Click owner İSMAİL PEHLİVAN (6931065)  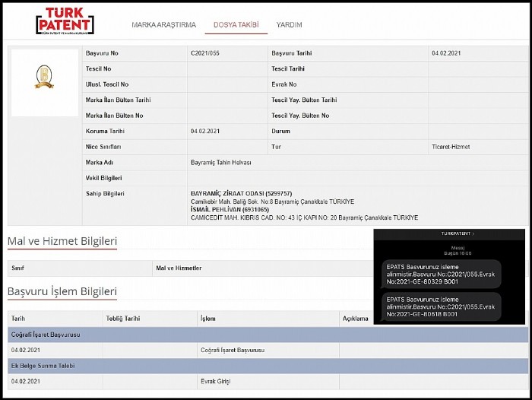pos(230,210)
